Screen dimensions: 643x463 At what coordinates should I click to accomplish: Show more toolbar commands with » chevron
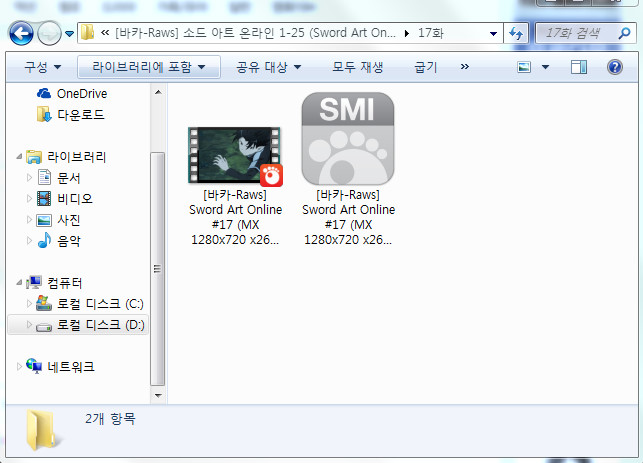pyautogui.click(x=464, y=67)
